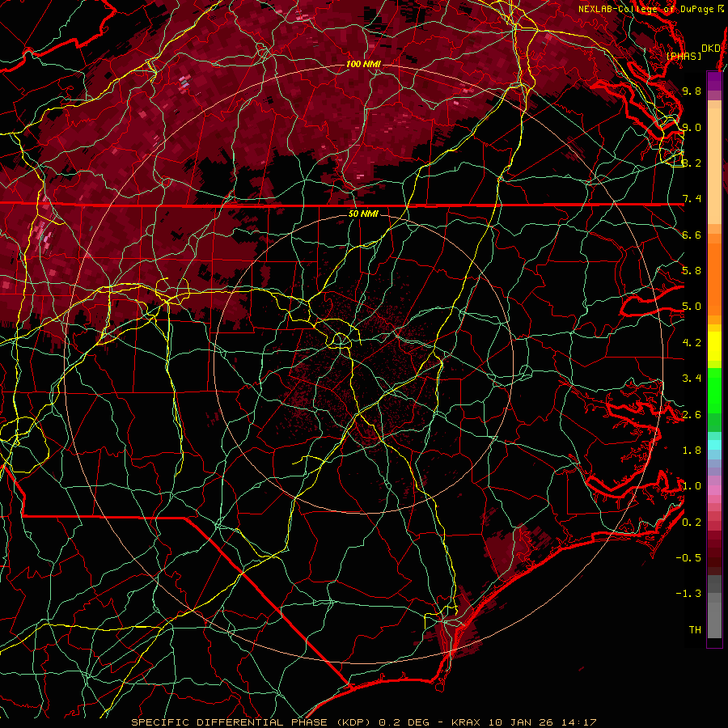
Task: Pick the gray TH segment of the color bar
Action: point(714,620)
